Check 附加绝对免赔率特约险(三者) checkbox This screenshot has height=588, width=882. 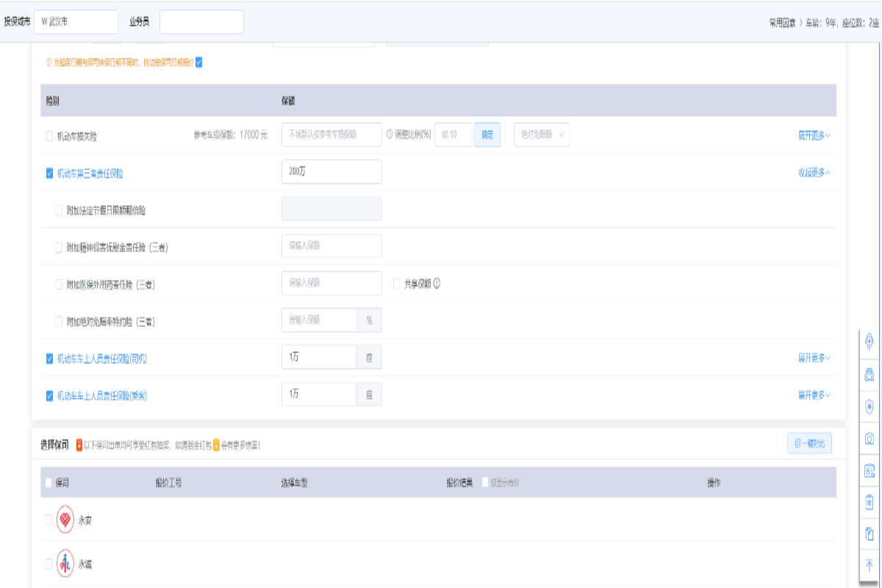[x=60, y=321]
